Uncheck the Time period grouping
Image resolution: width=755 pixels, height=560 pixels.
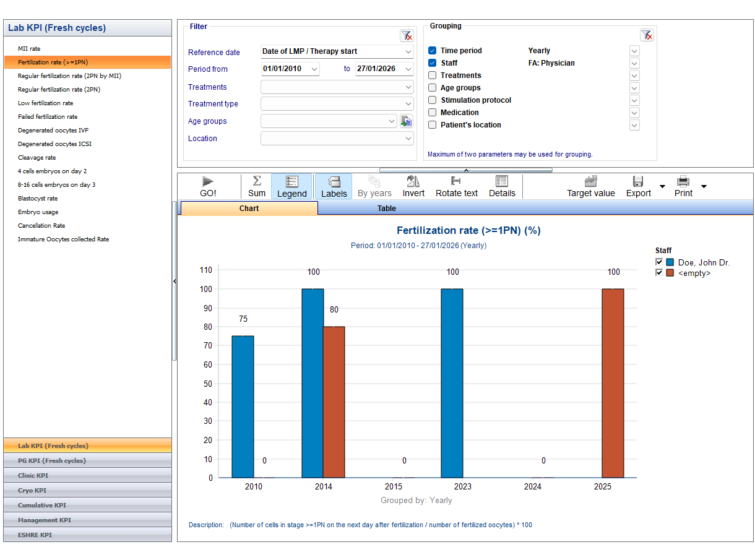point(433,51)
